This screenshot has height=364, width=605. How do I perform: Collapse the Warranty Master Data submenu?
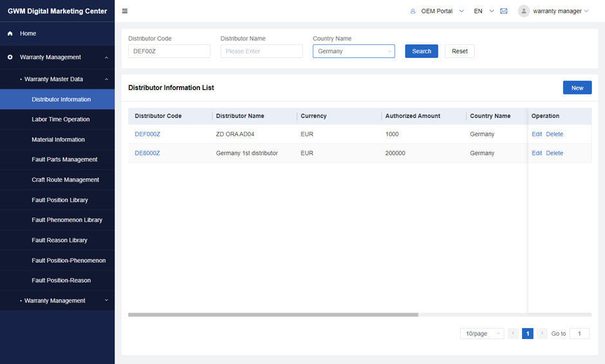[x=106, y=80]
